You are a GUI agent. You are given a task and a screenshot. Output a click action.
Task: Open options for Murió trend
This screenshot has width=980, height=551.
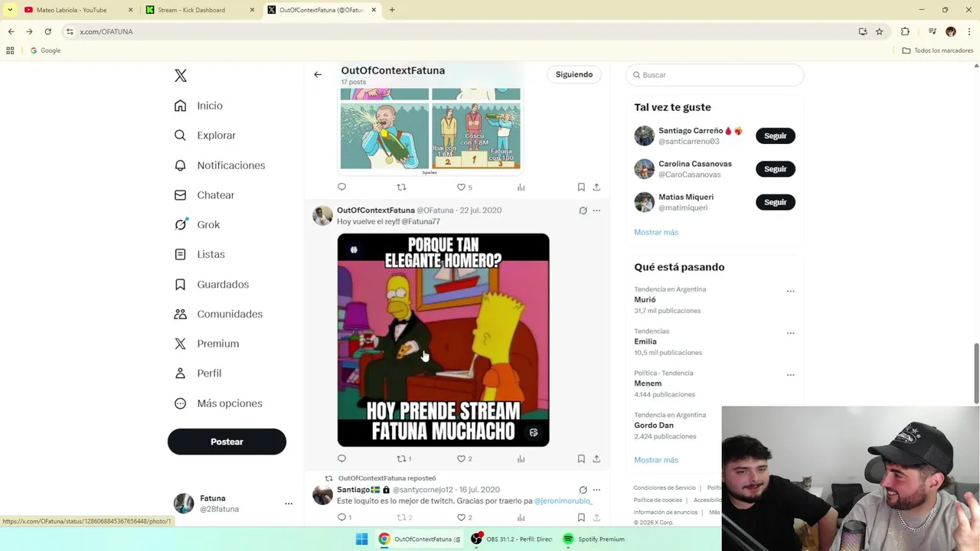click(x=791, y=291)
